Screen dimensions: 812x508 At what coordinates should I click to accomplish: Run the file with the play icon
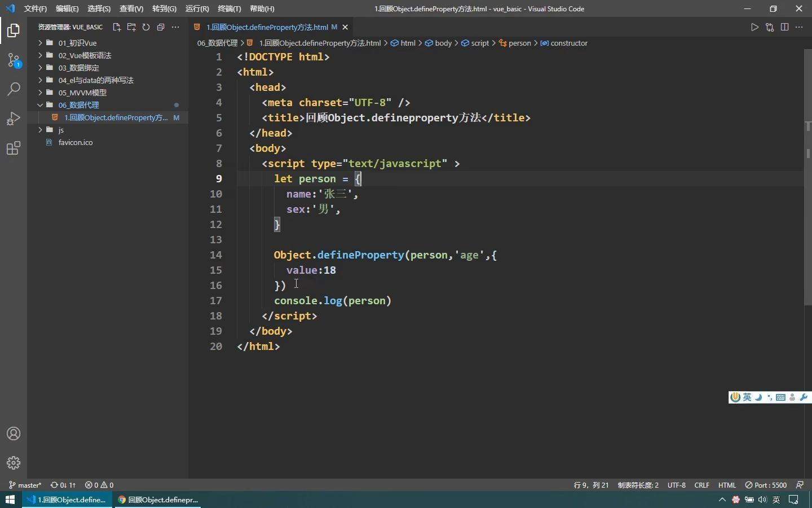(x=754, y=27)
